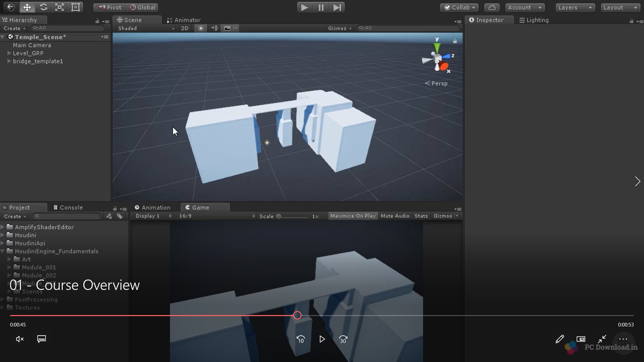This screenshot has width=644, height=362.
Task: Enable Maximize On Play
Action: pos(353,216)
